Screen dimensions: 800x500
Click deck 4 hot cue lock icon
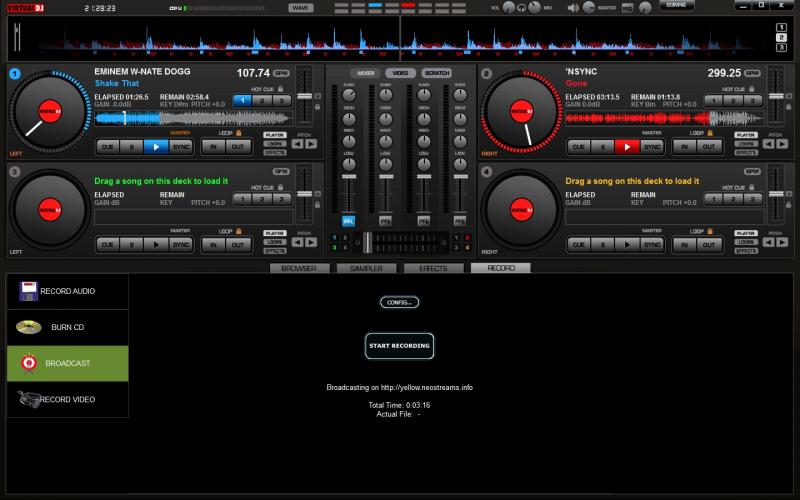[752, 187]
